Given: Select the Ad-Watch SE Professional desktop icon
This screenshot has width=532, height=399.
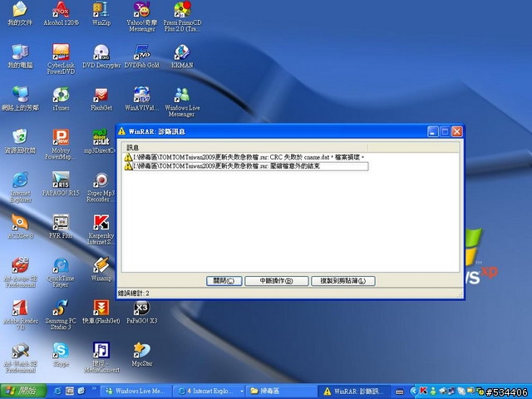Looking at the screenshot, I should tap(20, 357).
